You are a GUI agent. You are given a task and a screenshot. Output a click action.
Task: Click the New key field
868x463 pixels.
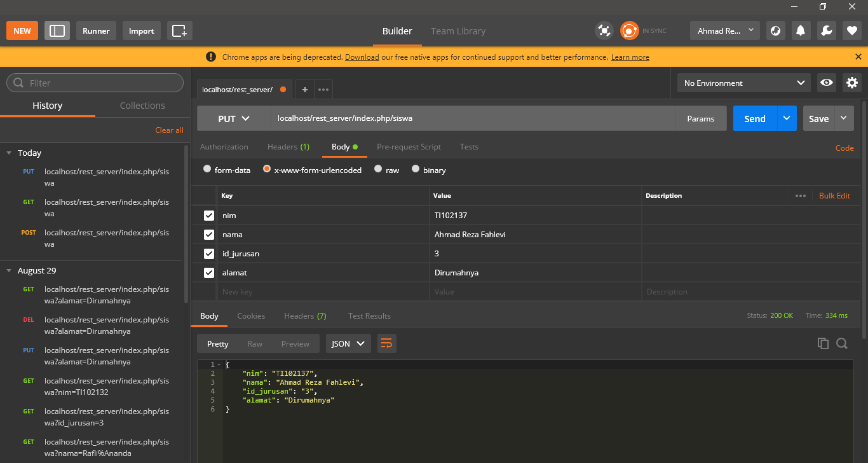[323, 292]
